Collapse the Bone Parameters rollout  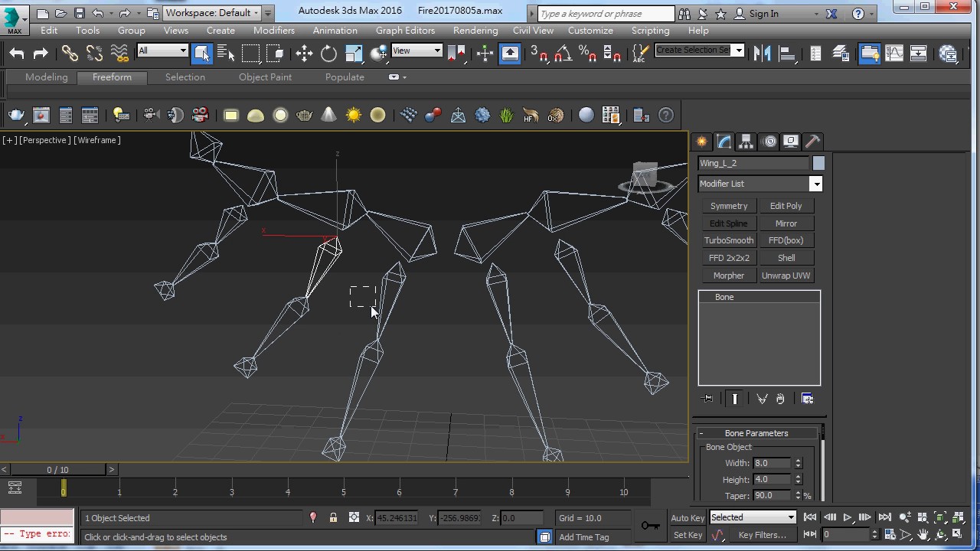(x=756, y=433)
